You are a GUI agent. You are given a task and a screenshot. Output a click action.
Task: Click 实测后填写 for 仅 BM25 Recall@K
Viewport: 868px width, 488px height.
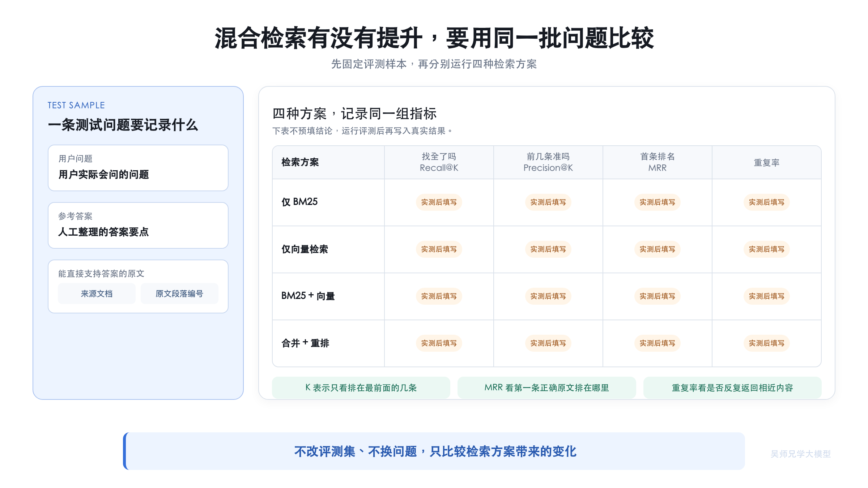click(439, 202)
